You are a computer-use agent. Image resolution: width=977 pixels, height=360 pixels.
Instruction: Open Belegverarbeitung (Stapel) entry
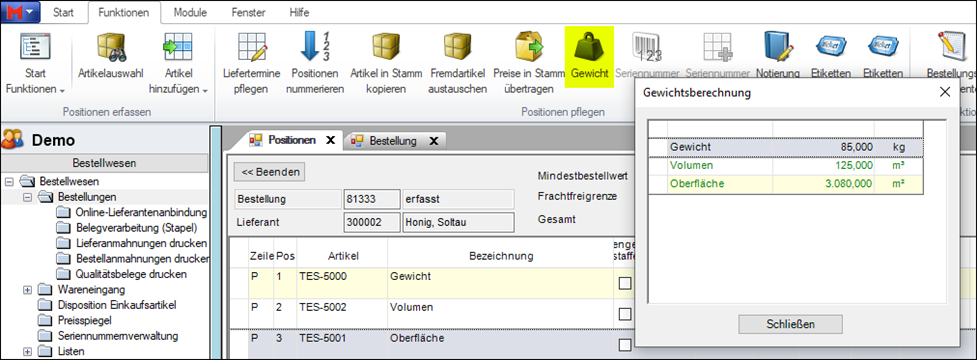point(136,228)
